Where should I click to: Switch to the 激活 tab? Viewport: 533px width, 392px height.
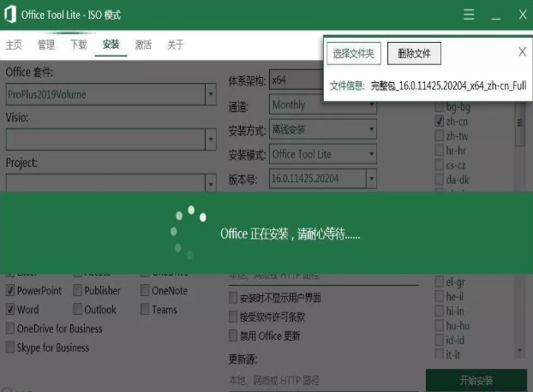(x=143, y=45)
